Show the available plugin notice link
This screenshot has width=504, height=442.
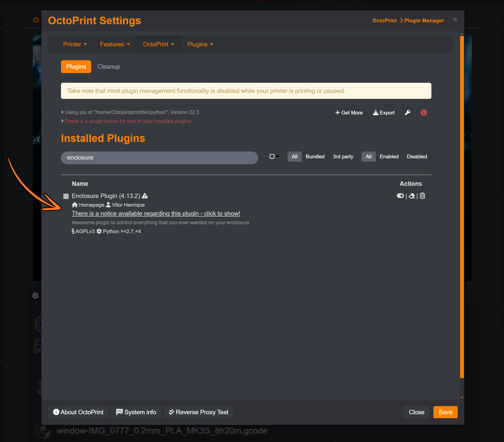[156, 214]
